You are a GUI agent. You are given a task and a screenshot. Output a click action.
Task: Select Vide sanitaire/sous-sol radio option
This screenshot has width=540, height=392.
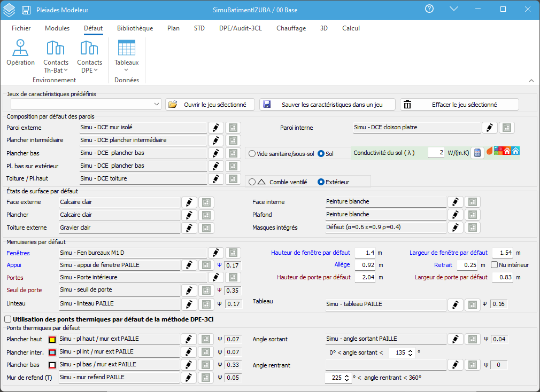click(x=252, y=154)
